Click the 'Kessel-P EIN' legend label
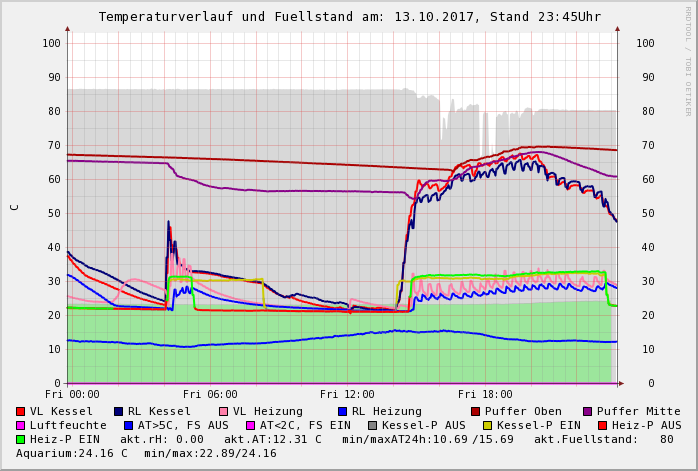This screenshot has width=698, height=471. coord(539,426)
